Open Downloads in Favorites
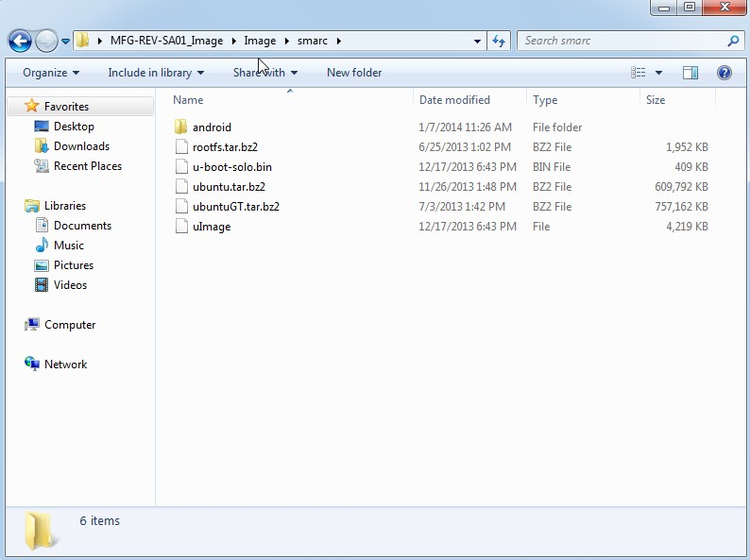This screenshot has width=750, height=560. 81,146
